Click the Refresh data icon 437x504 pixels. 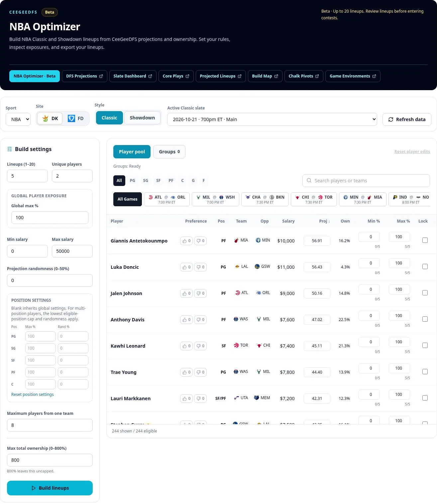(x=391, y=119)
